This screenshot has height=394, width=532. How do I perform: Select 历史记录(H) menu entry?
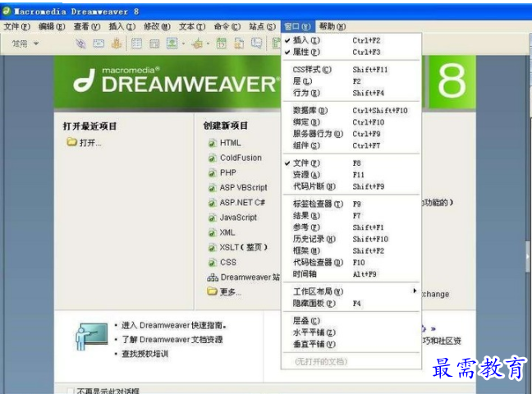pos(351,239)
